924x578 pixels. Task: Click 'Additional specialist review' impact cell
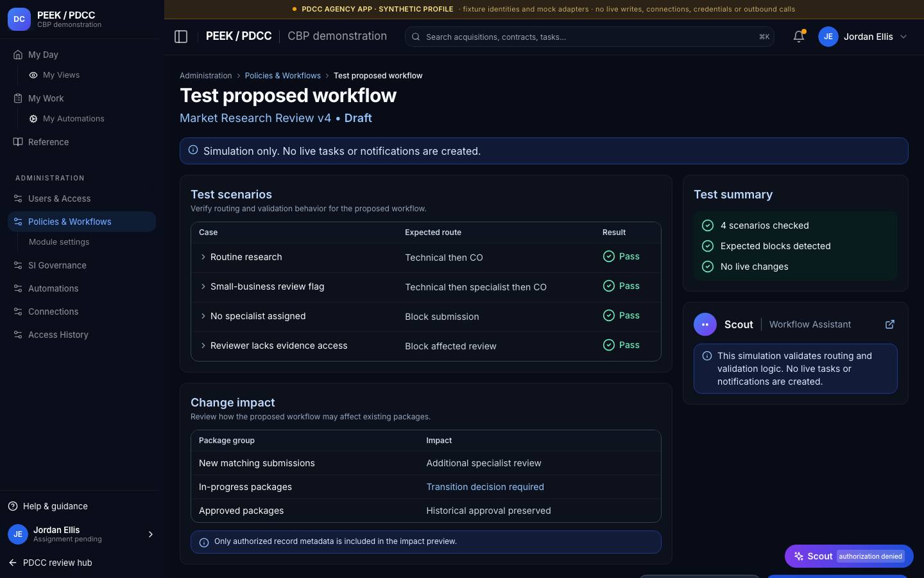(x=484, y=463)
